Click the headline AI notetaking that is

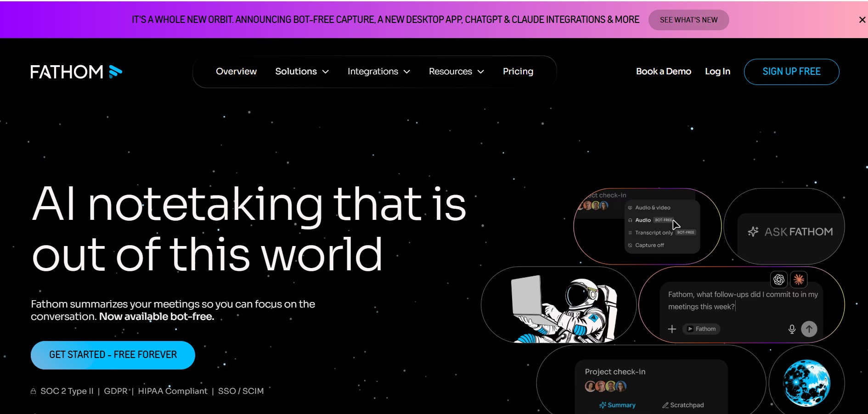[x=249, y=204]
